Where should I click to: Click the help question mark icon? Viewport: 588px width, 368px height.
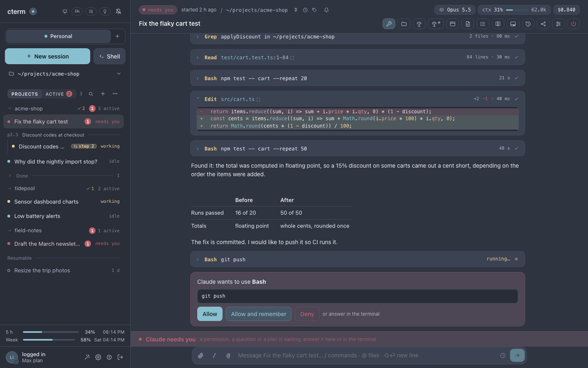click(109, 357)
